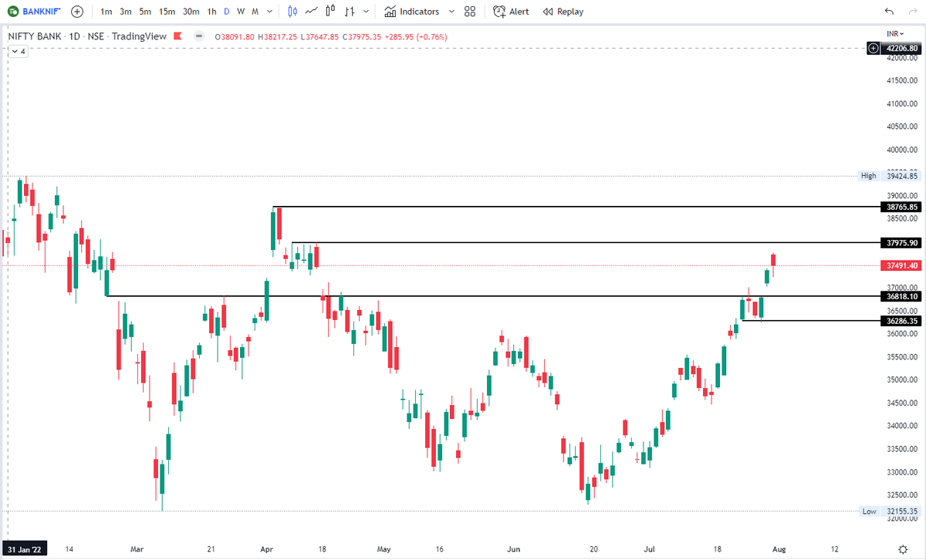926x560 pixels.
Task: Select the 30m timeframe
Action: (x=191, y=12)
